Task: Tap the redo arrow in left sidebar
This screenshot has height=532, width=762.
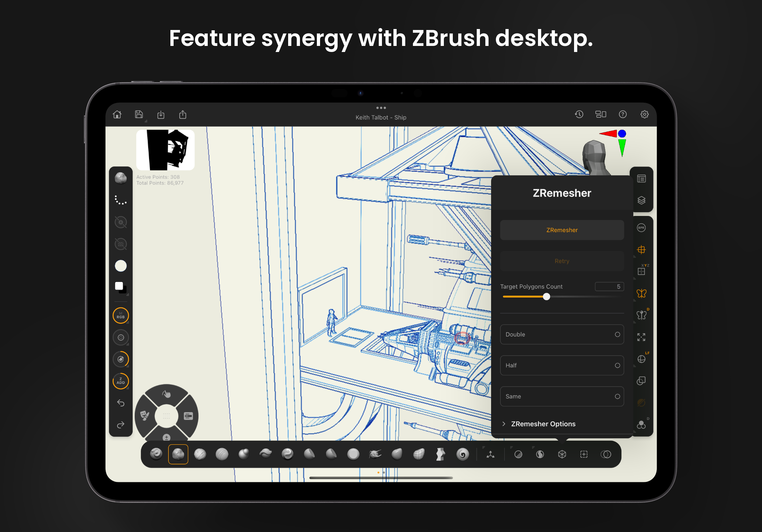Action: 121,425
